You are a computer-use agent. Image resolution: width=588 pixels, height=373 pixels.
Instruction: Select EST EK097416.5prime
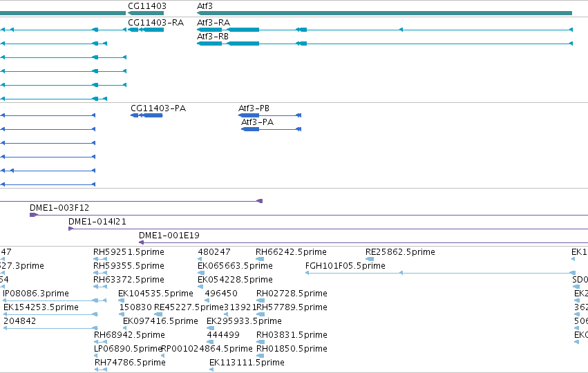coord(160,321)
